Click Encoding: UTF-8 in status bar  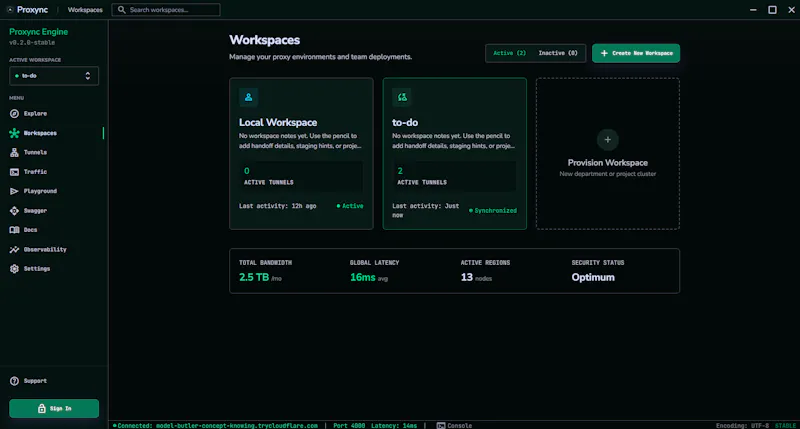(742, 425)
